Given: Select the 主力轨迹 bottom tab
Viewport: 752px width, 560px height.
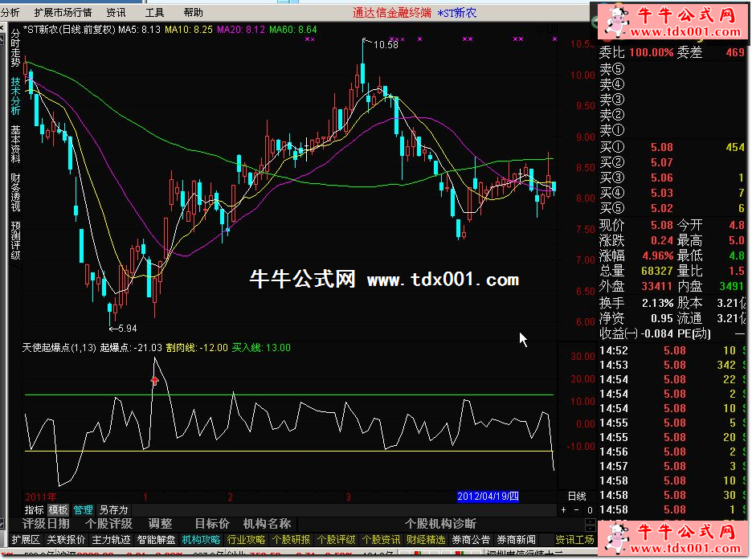Looking at the screenshot, I should 111,540.
